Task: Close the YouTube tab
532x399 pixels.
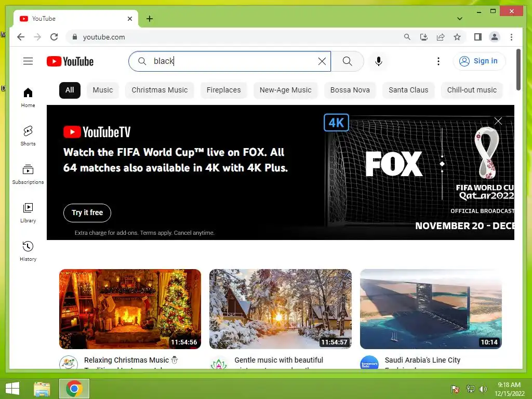Action: pyautogui.click(x=129, y=19)
